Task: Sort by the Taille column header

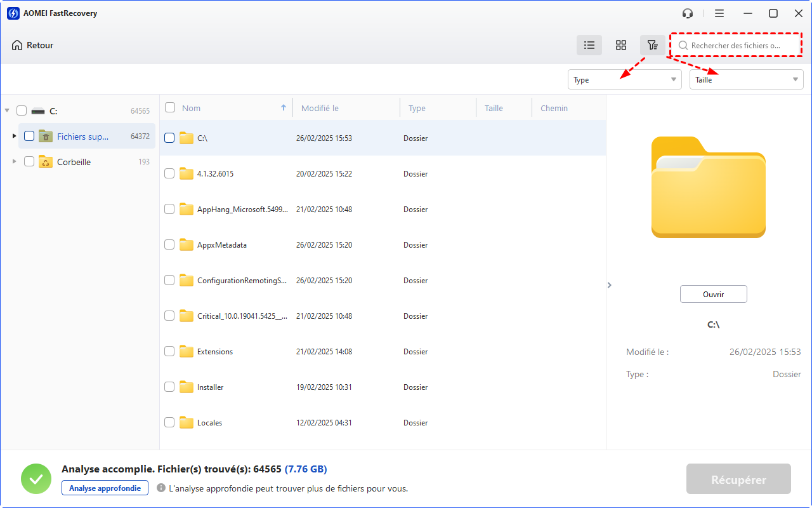Action: tap(494, 109)
